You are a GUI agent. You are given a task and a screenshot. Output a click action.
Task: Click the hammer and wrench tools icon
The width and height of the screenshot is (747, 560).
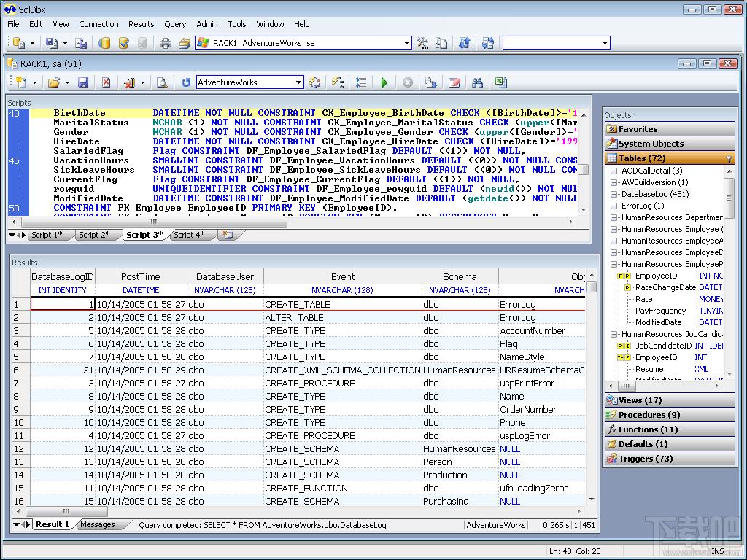(x=422, y=43)
